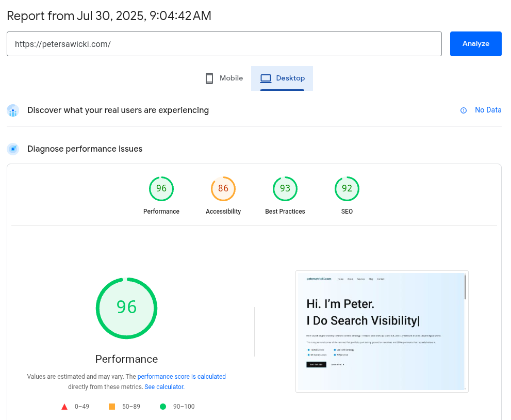This screenshot has width=511, height=420.
Task: Click the Performance score gauge showing 96
Action: click(x=161, y=189)
